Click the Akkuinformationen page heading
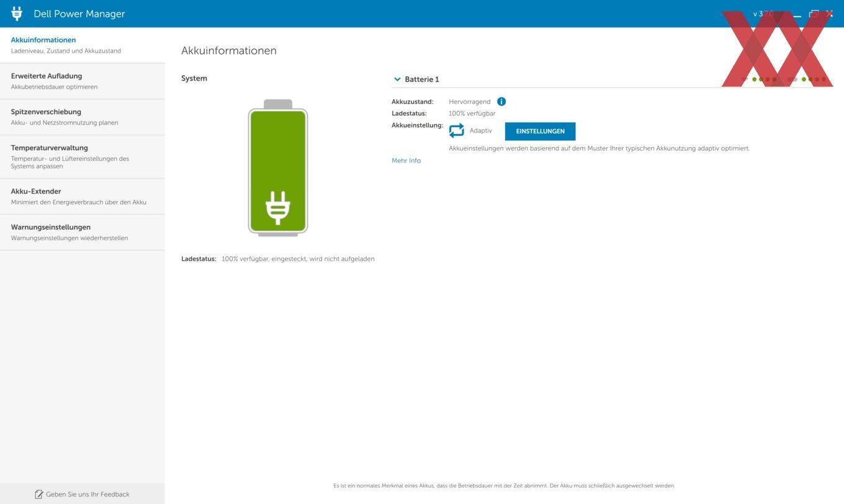844x504 pixels. point(229,51)
